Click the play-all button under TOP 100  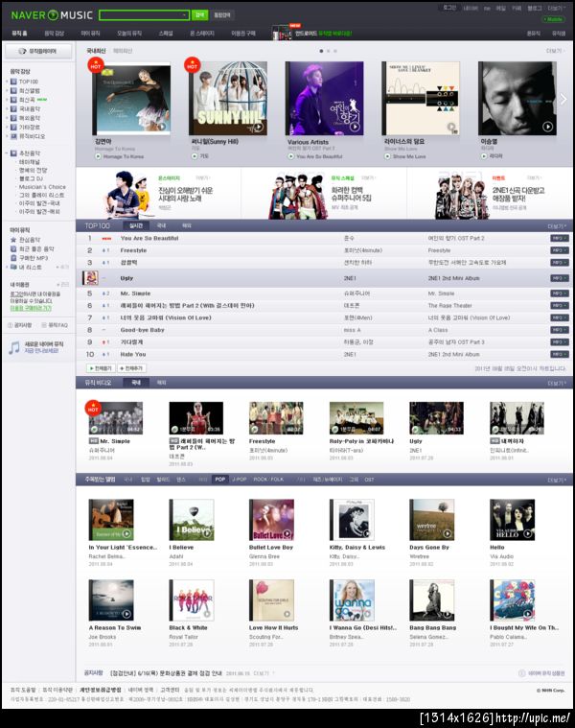pyautogui.click(x=101, y=368)
